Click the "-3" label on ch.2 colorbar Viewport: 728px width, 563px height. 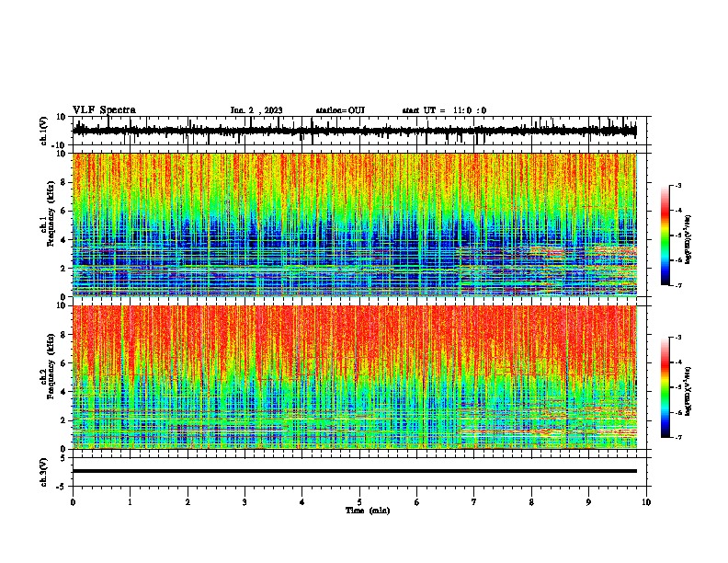[x=677, y=338]
